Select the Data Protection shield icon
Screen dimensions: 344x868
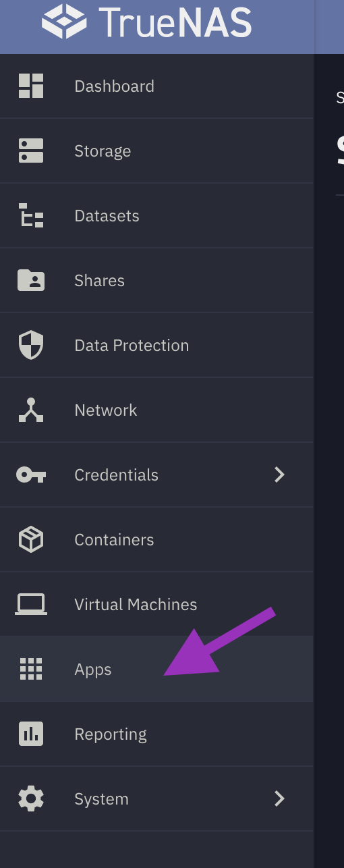tap(31, 346)
